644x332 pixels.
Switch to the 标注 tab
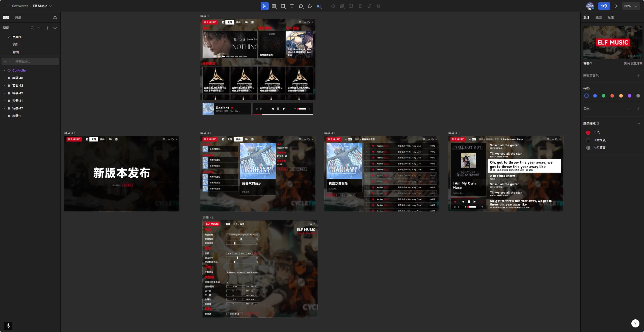point(610,17)
